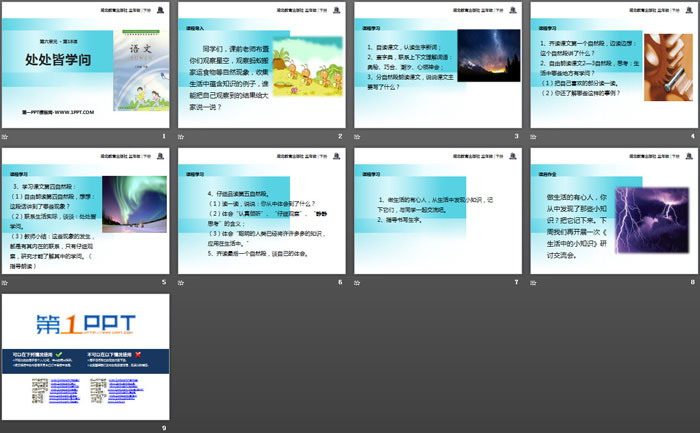Select slide 5 with the aurora photo
The height and width of the screenshot is (433, 700).
coord(86,211)
